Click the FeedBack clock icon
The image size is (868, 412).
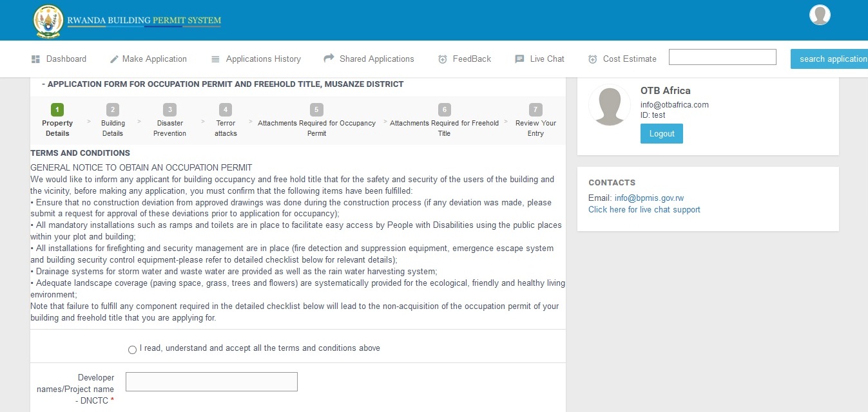pyautogui.click(x=443, y=59)
